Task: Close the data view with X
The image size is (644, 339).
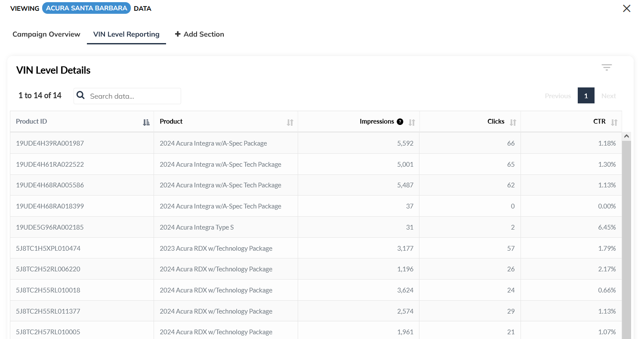Action: (x=626, y=9)
